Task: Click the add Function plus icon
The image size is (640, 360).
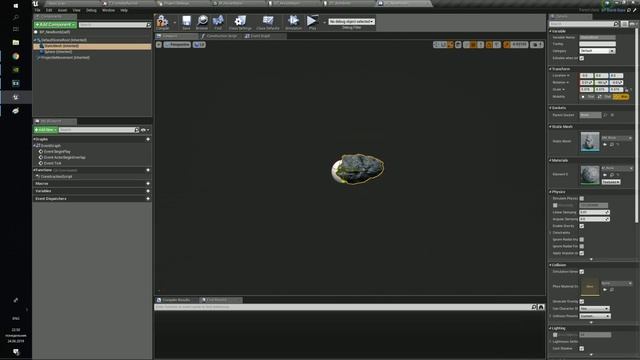Action: [x=148, y=170]
